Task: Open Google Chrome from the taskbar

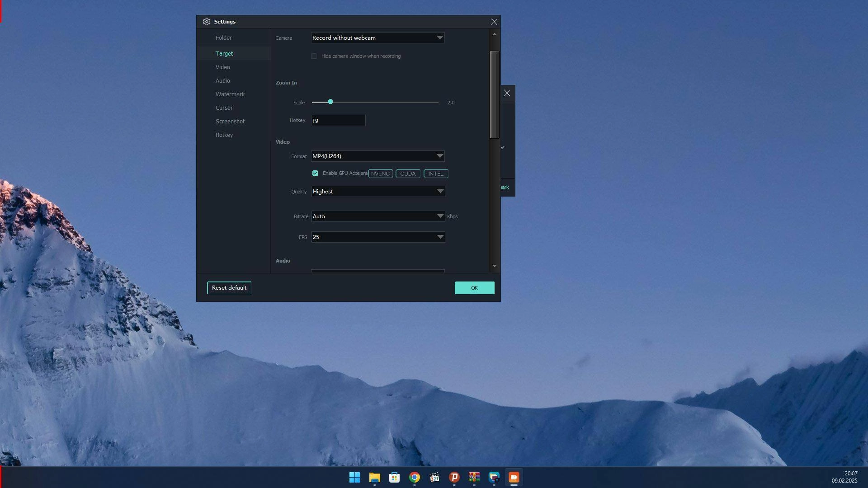Action: point(414,477)
